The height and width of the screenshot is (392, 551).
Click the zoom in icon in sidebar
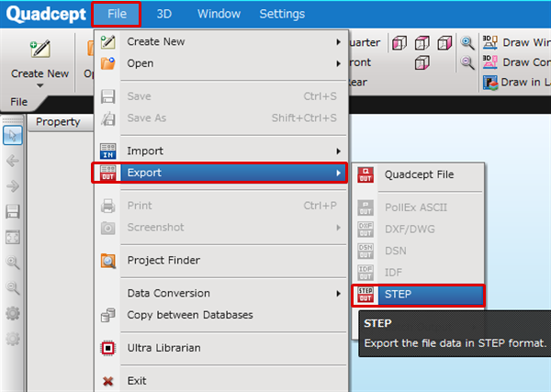click(x=13, y=263)
